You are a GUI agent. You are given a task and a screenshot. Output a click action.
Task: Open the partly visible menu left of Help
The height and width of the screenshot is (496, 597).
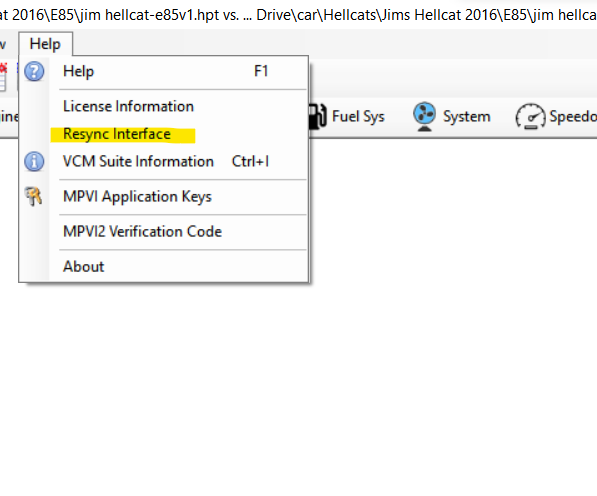click(x=4, y=44)
